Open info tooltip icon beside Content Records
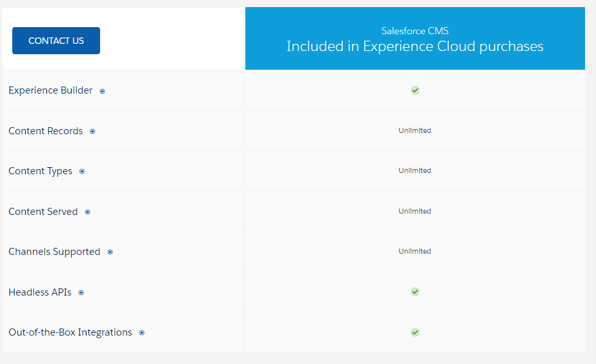The height and width of the screenshot is (364, 596). (92, 132)
